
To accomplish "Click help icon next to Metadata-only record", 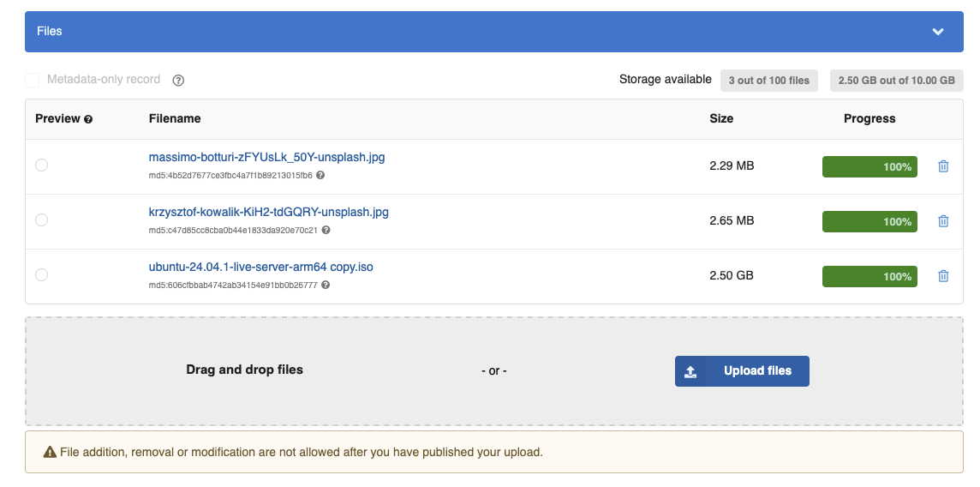I will tap(178, 80).
